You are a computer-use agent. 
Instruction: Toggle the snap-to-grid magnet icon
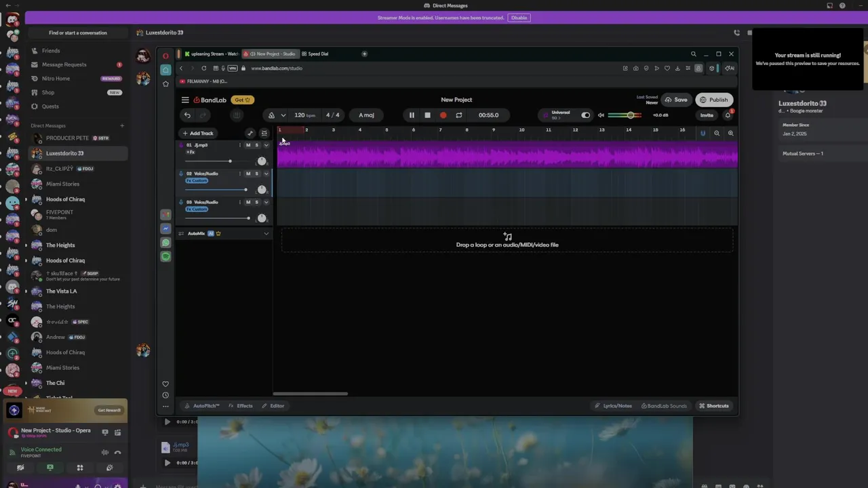[703, 133]
